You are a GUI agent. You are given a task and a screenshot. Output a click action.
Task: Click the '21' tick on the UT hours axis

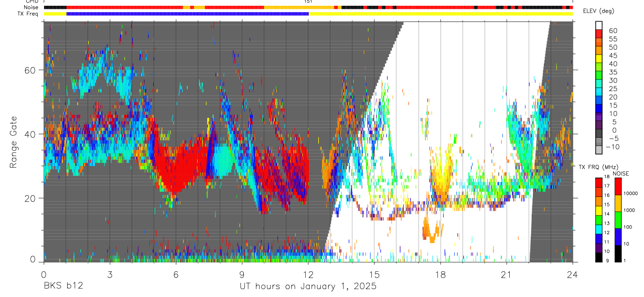coord(506,274)
